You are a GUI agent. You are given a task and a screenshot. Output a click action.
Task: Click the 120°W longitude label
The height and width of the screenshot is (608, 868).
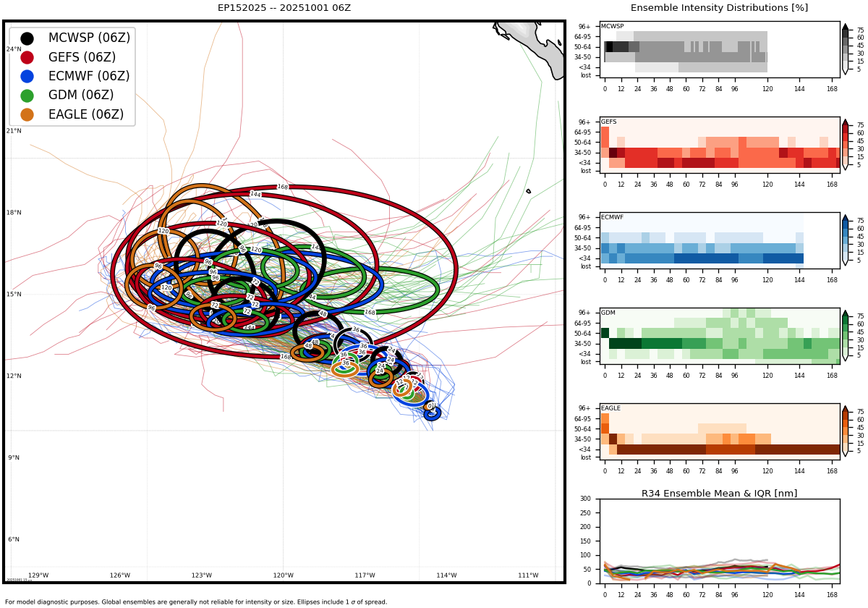[x=284, y=575]
